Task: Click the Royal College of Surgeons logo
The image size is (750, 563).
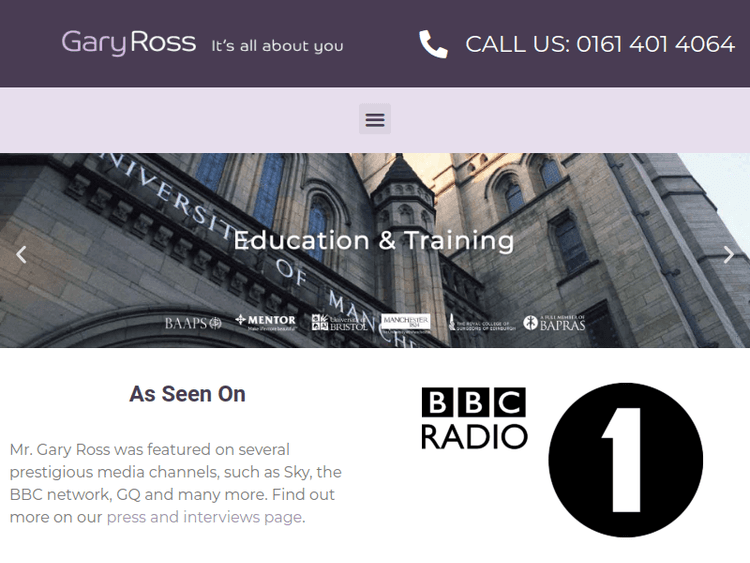Action: pos(481,323)
